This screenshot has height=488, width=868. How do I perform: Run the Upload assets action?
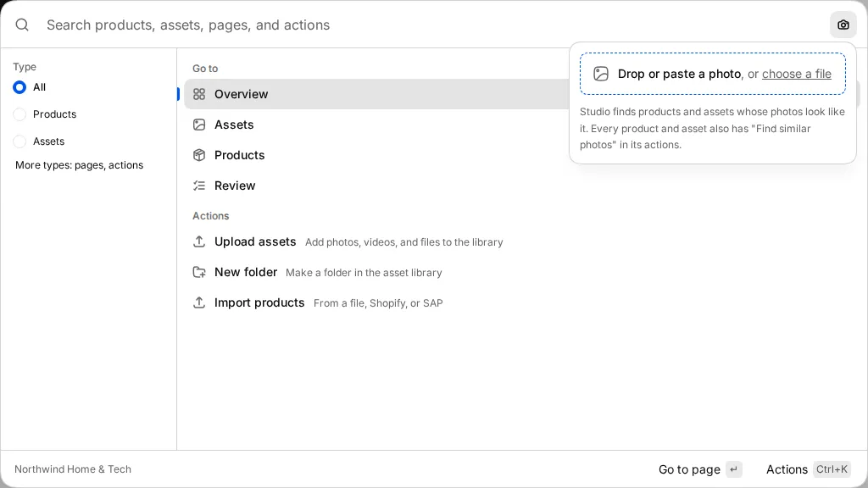coord(522,241)
